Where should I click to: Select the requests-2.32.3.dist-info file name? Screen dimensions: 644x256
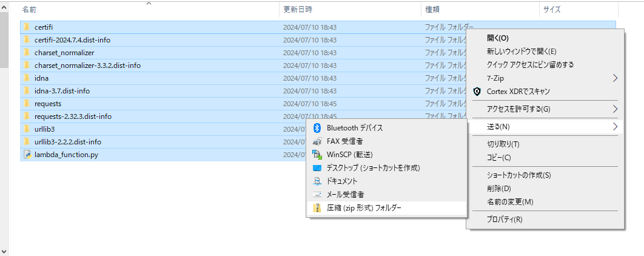(73, 116)
